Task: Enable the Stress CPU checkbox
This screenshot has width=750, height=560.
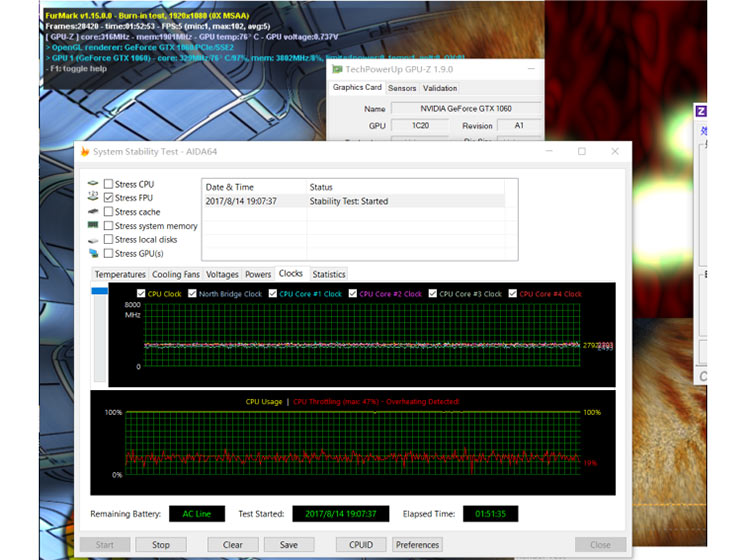Action: coord(109,184)
